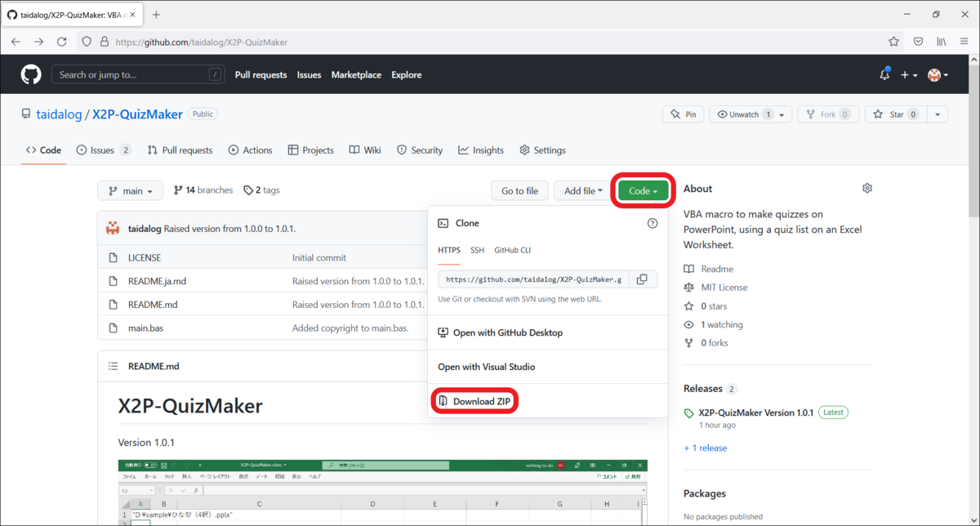980x526 pixels.
Task: Open the main branch selector
Action: [x=130, y=191]
